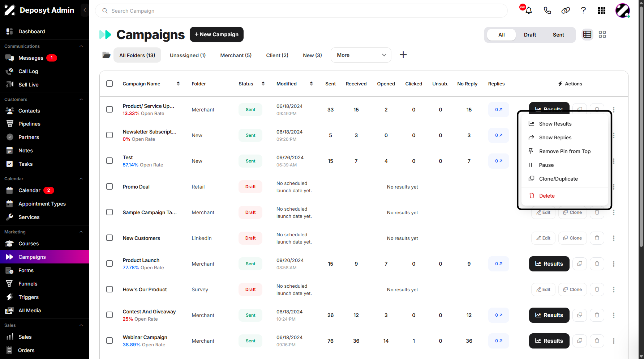Image resolution: width=644 pixels, height=359 pixels.
Task: Click the phone dialer icon in header
Action: coord(547,10)
